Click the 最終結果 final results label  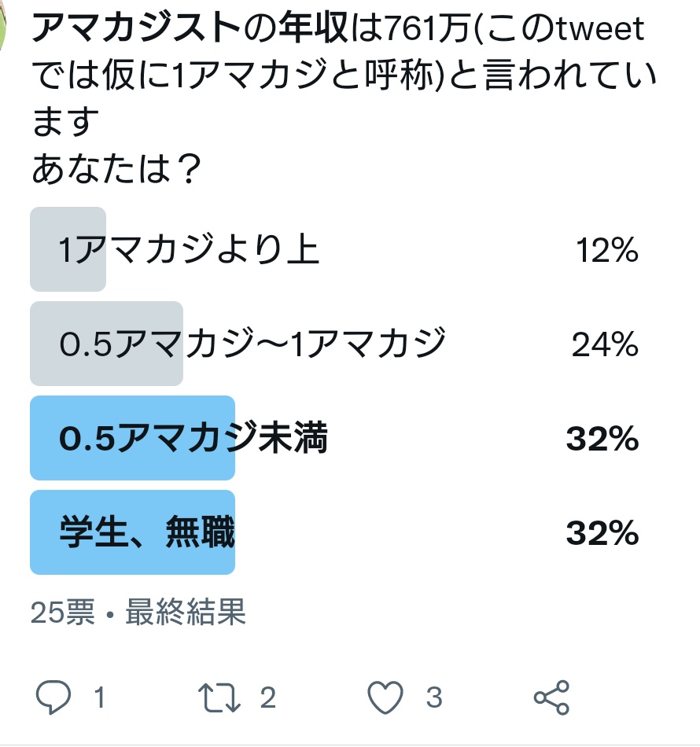pos(186,612)
